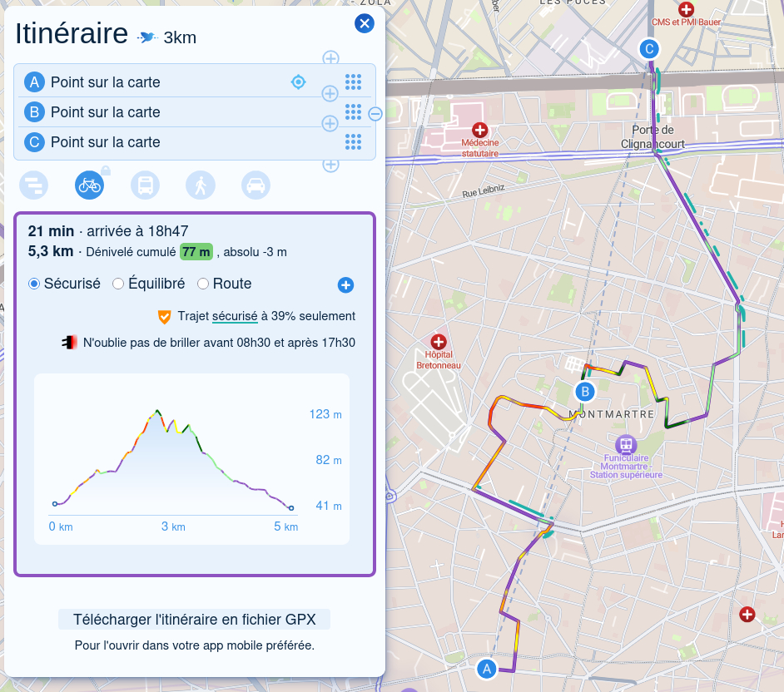Click the geolocation target icon in row A

(298, 82)
